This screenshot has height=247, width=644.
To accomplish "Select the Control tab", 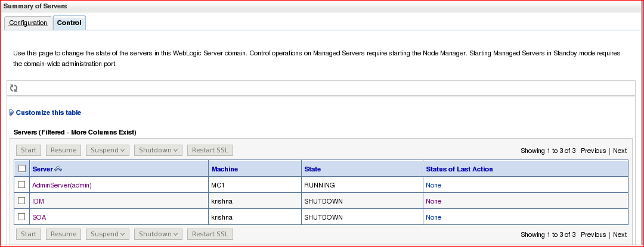I will pyautogui.click(x=69, y=23).
